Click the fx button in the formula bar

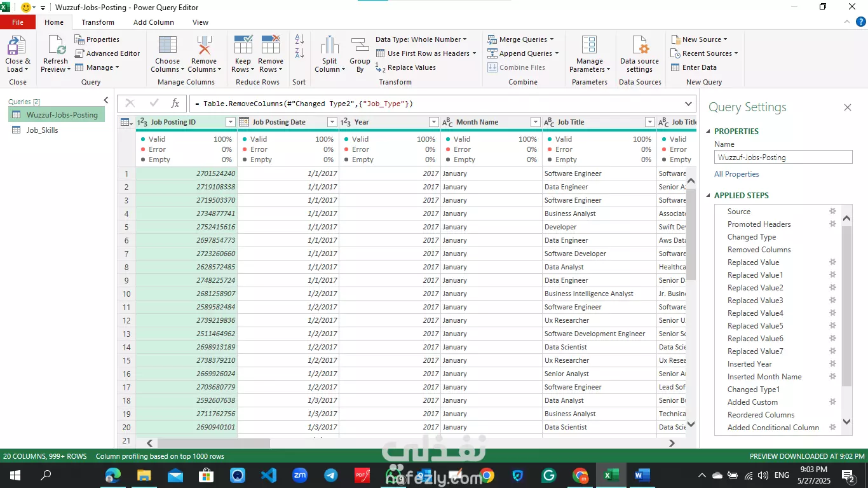point(175,104)
